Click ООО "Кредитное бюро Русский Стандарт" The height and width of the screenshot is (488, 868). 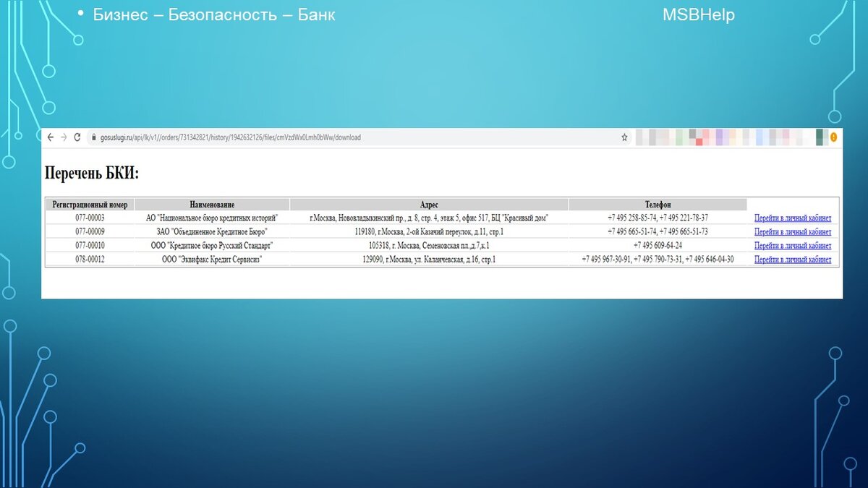point(212,246)
